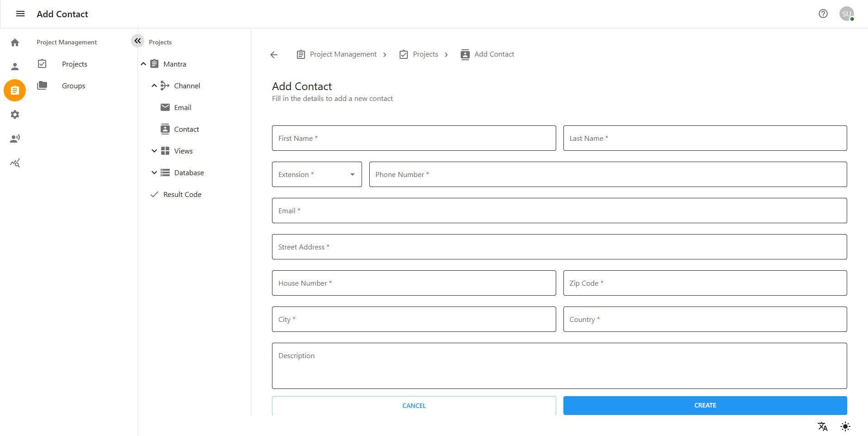
Task: Open the analytics icon at the sidebar bottom
Action: tap(15, 163)
